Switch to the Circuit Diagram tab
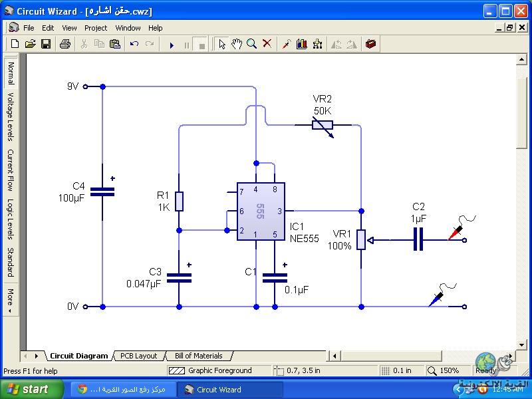The width and height of the screenshot is (532, 399). pyautogui.click(x=78, y=356)
